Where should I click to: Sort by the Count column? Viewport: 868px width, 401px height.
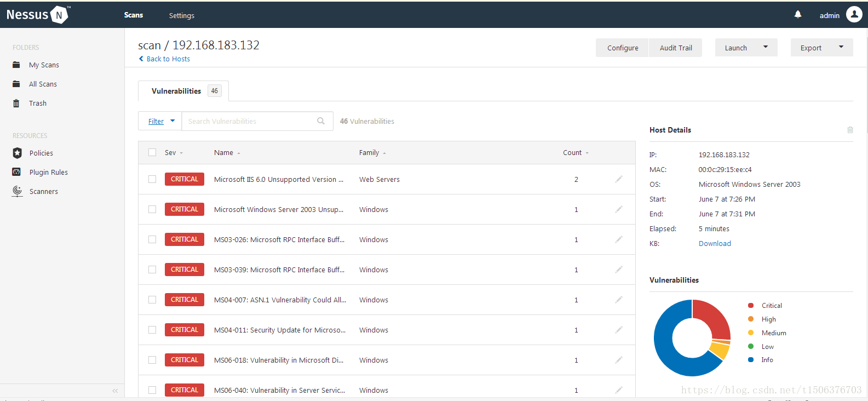(576, 153)
